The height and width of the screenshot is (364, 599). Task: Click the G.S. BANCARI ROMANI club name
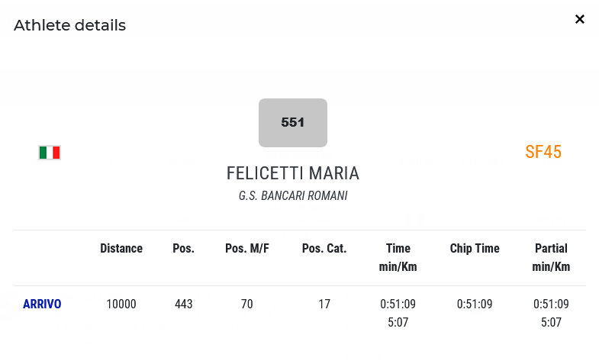point(293,196)
